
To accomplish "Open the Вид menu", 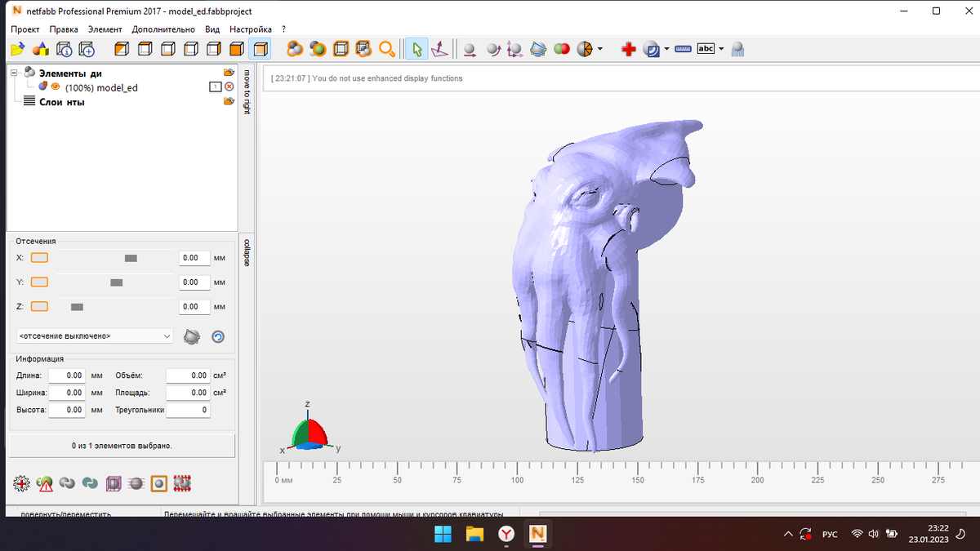I will click(x=212, y=29).
